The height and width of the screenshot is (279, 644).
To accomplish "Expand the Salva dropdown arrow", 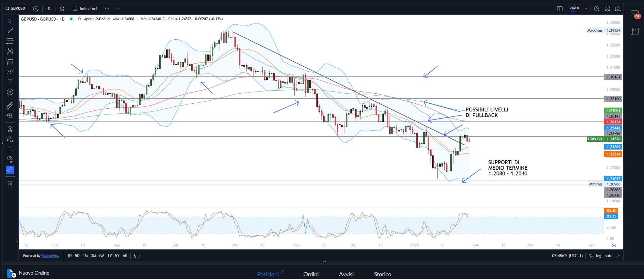I will [586, 9].
